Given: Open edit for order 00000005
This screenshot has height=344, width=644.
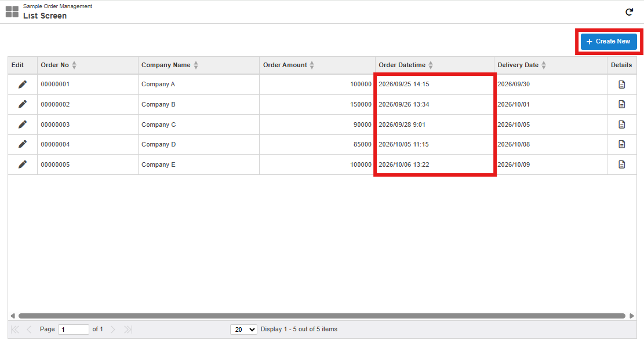Looking at the screenshot, I should pos(23,164).
